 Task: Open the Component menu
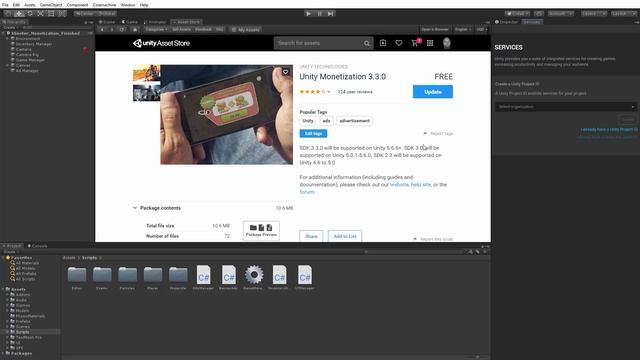click(77, 5)
